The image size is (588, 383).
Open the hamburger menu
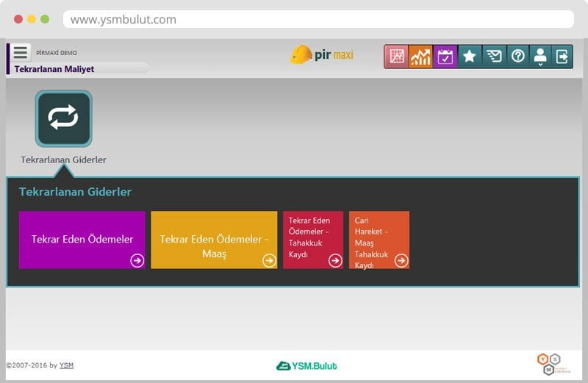tap(20, 53)
